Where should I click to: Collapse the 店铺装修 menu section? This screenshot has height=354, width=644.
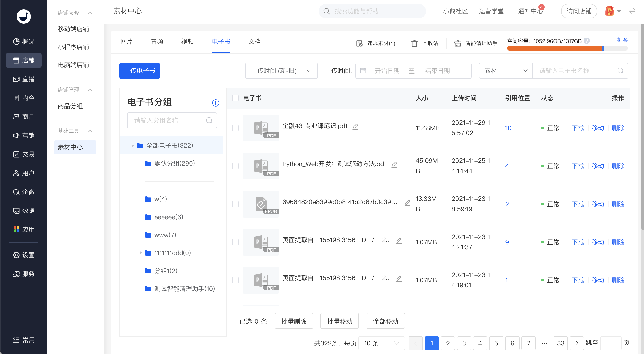pyautogui.click(x=90, y=13)
